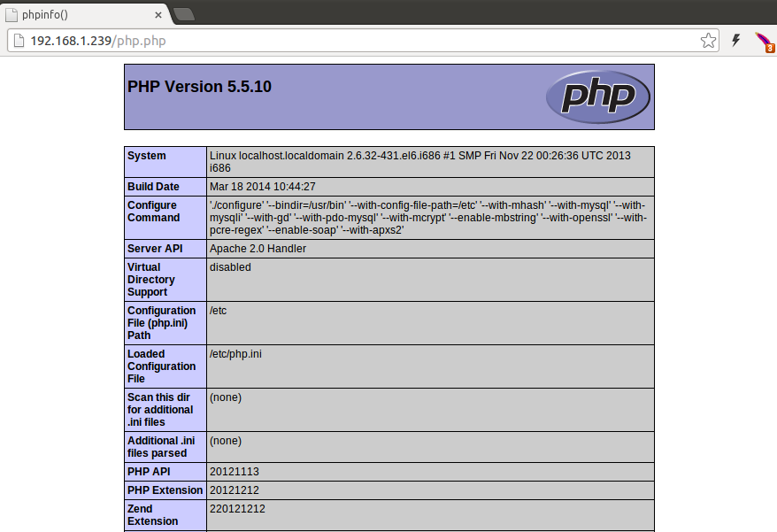
Task: Click the Additional .ini files parsed label
Action: pyautogui.click(x=161, y=447)
